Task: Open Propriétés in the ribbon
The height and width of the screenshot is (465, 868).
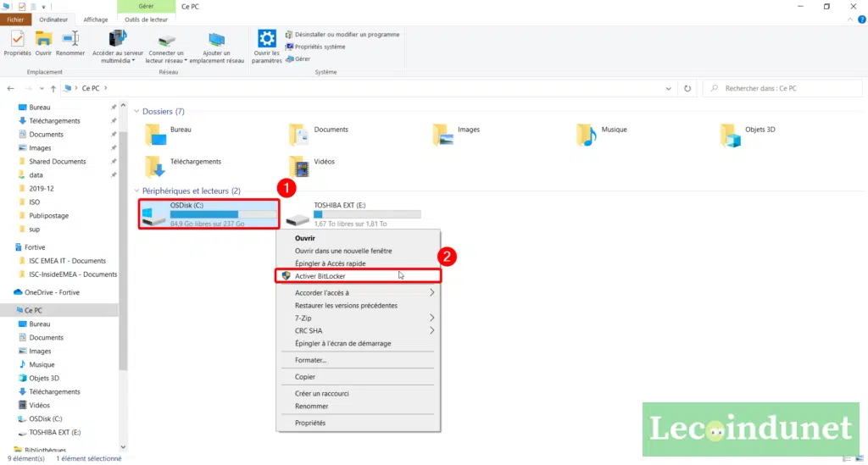Action: [17, 44]
